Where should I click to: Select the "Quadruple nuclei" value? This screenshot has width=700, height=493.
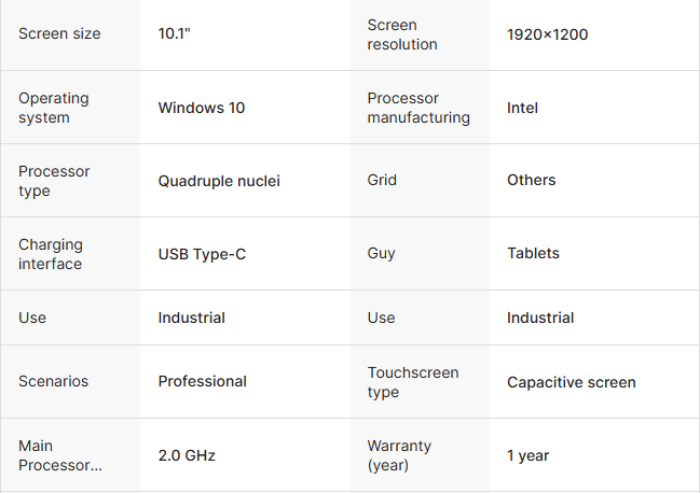point(219,181)
